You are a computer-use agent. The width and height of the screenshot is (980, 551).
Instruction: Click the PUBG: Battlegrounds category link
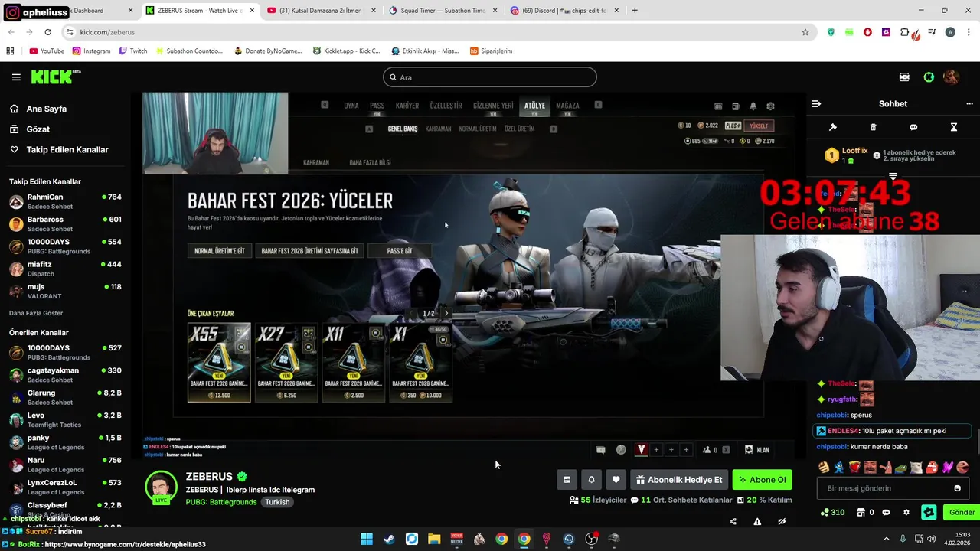(220, 502)
